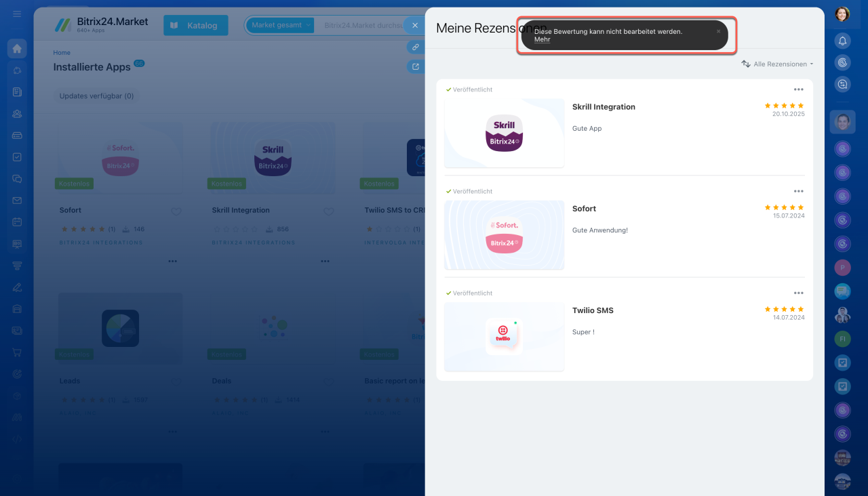This screenshot has width=868, height=496.
Task: Open the Skrill Integration review thumbnail
Action: tap(505, 133)
